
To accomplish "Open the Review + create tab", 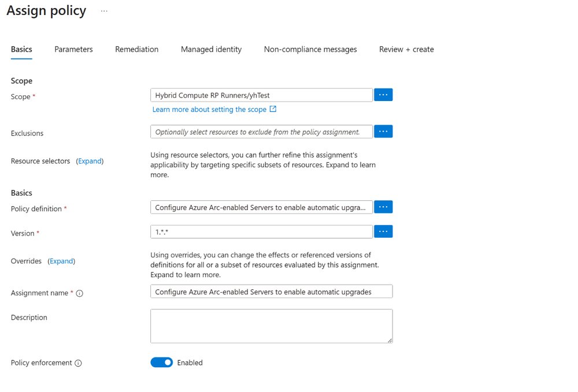I will [406, 50].
